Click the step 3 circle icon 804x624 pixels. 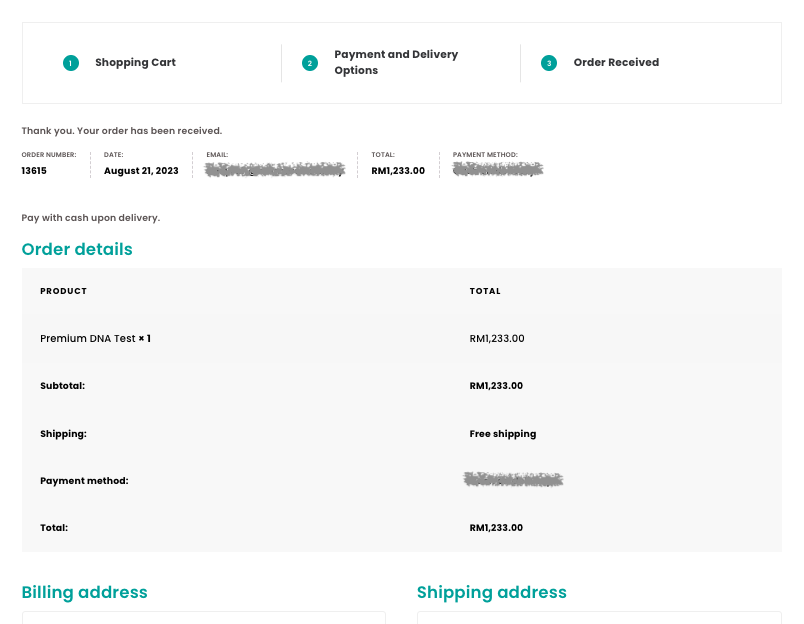tap(548, 62)
